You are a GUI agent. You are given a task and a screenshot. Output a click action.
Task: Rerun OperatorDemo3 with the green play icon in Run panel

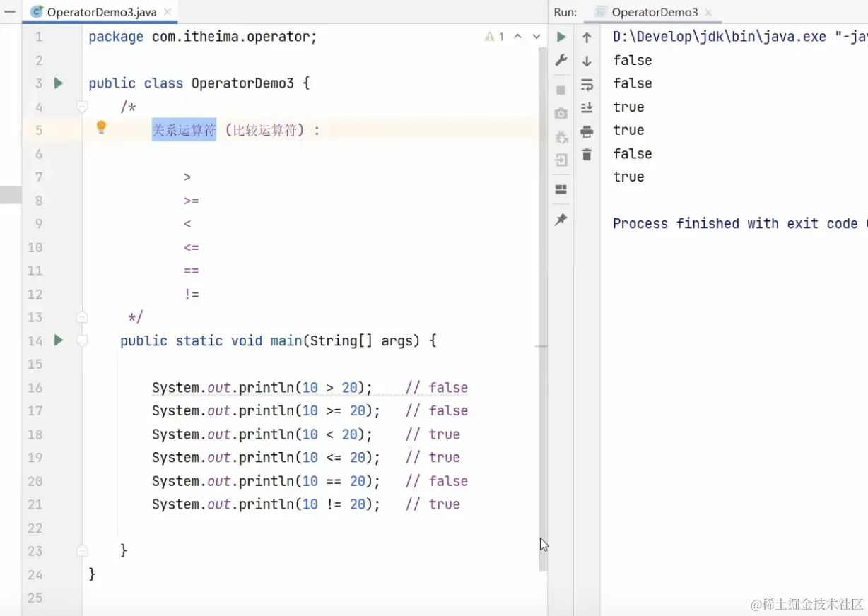561,37
